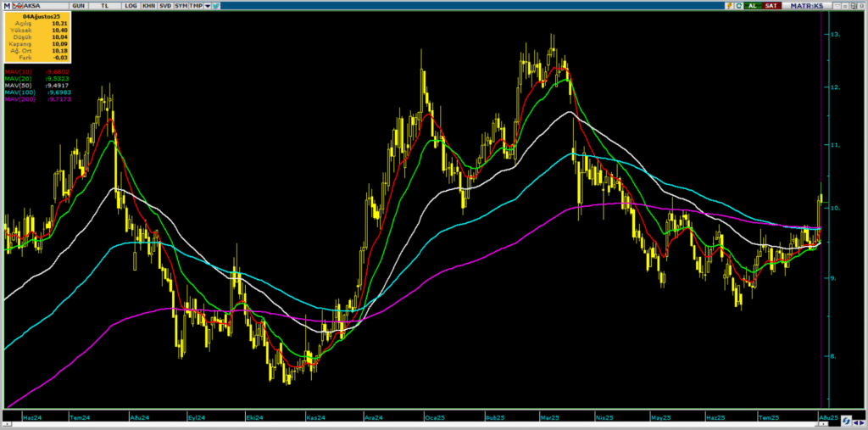Open the TL currency selector

[x=106, y=5]
